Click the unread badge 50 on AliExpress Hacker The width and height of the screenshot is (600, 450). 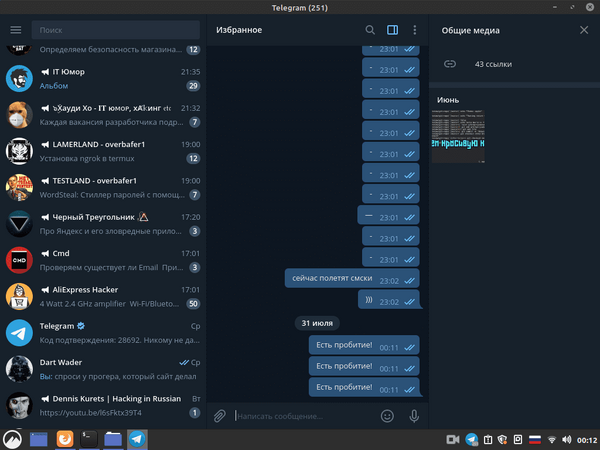coord(193,304)
